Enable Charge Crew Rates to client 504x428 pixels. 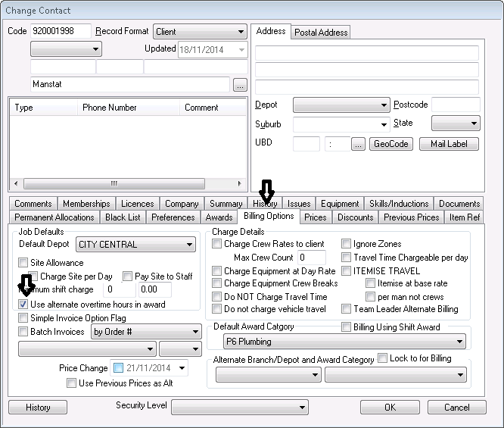click(x=217, y=244)
